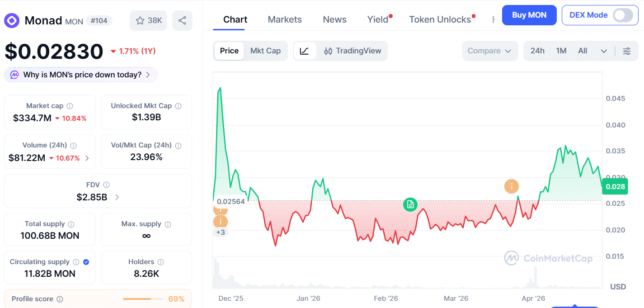Image resolution: width=644 pixels, height=308 pixels.
Task: Switch to the Token Unlocks tab
Action: coord(440,19)
